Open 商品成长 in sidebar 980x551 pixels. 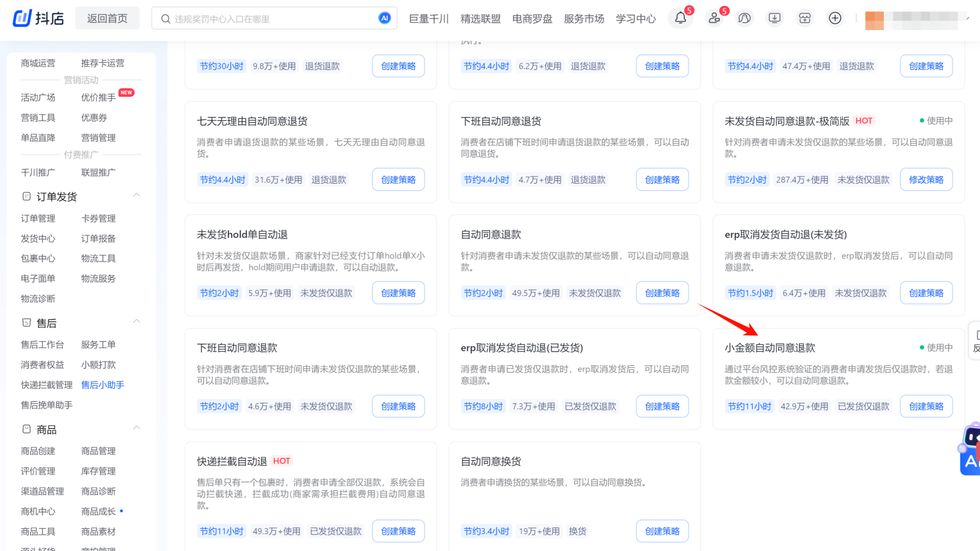[98, 512]
